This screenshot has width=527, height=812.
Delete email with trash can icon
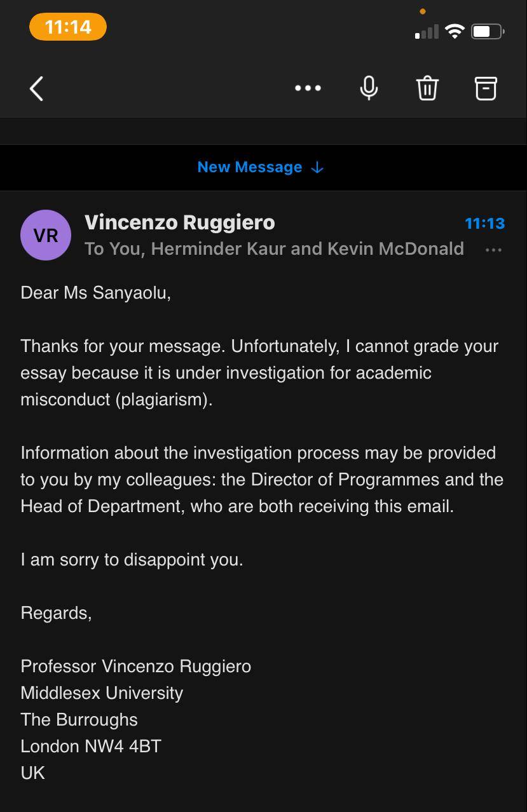427,88
